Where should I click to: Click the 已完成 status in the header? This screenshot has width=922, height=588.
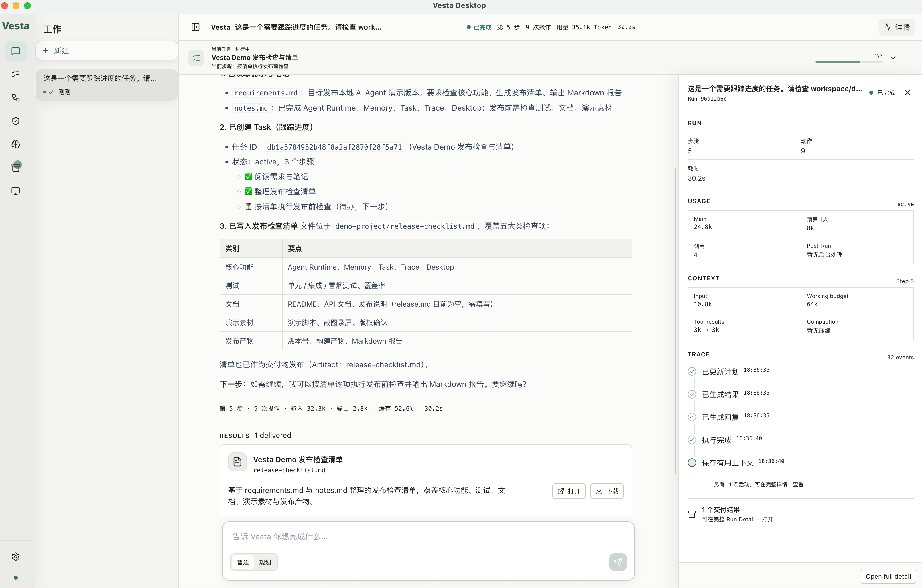coord(479,27)
